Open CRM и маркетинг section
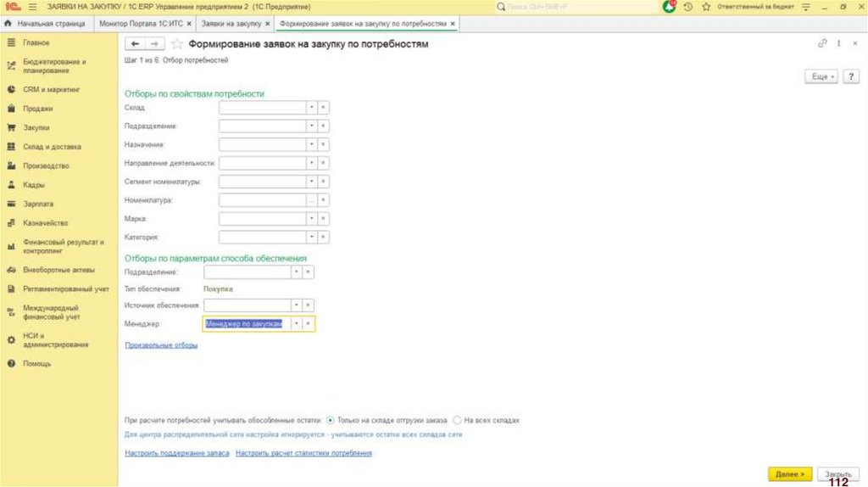Viewport: 868px width, 487px height. (x=51, y=89)
